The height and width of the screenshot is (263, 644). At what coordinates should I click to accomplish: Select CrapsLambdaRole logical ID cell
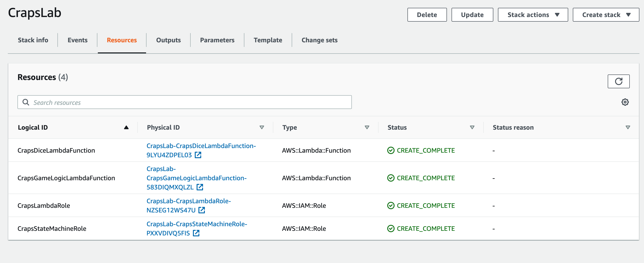point(44,206)
